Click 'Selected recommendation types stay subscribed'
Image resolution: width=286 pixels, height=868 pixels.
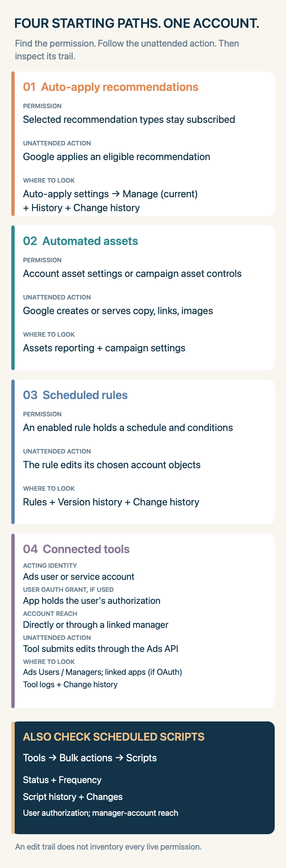[x=129, y=119]
